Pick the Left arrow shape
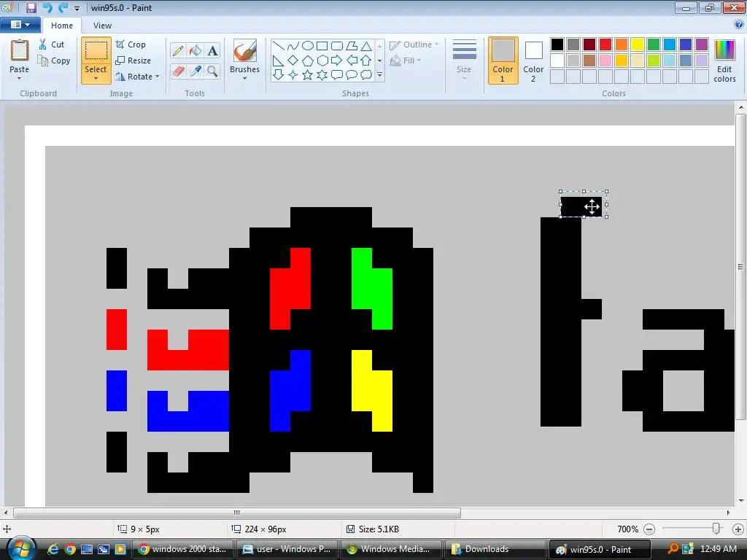Image resolution: width=747 pixels, height=560 pixels. (352, 61)
